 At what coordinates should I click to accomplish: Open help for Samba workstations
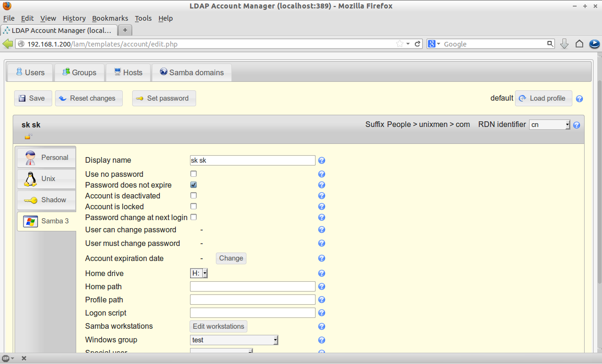(x=322, y=326)
